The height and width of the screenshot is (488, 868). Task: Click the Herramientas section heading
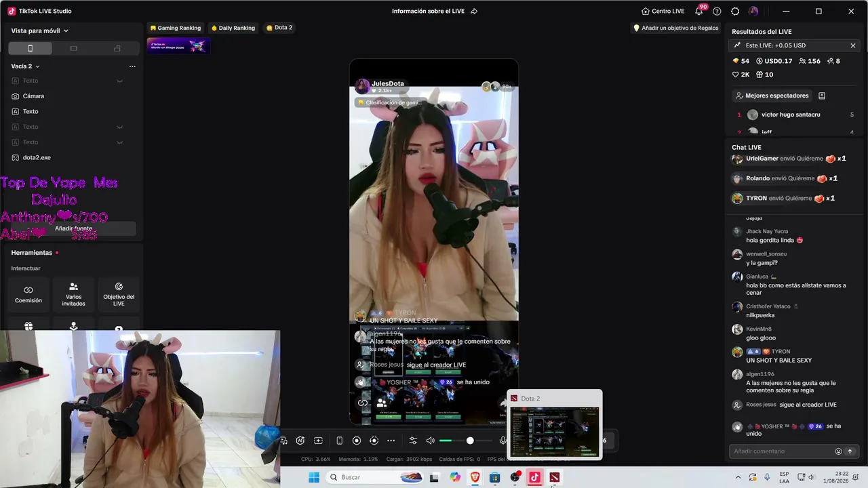pyautogui.click(x=32, y=253)
